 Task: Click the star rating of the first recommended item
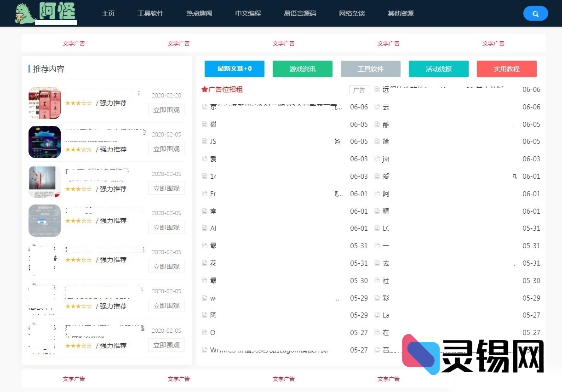pyautogui.click(x=78, y=103)
